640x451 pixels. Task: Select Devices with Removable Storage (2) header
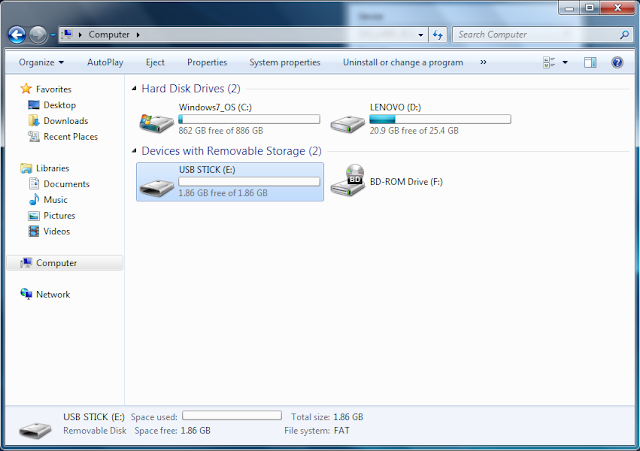coord(231,151)
